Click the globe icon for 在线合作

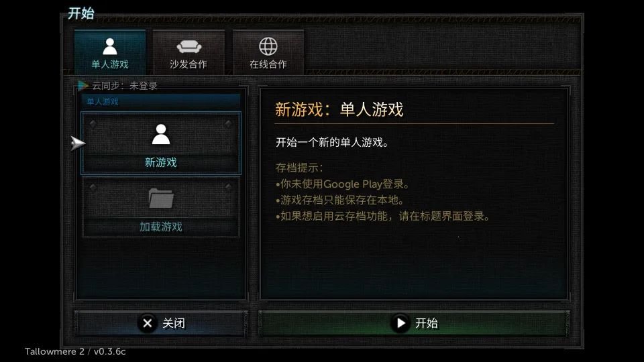[x=268, y=46]
